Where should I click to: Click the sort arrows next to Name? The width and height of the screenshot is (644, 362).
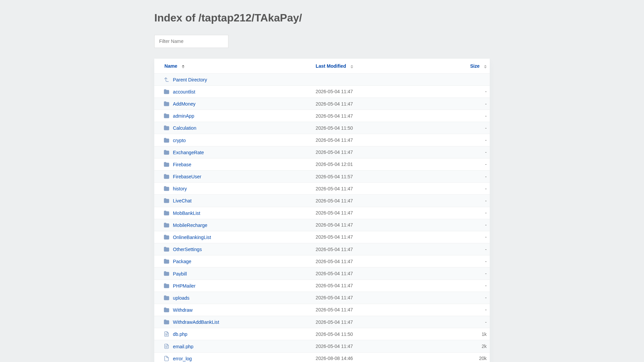183,66
